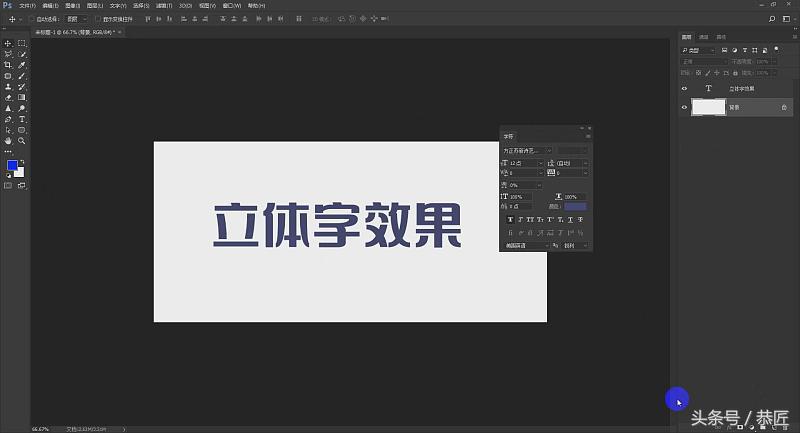800x433 pixels.
Task: Select the Horizontal Type tool
Action: pos(22,119)
